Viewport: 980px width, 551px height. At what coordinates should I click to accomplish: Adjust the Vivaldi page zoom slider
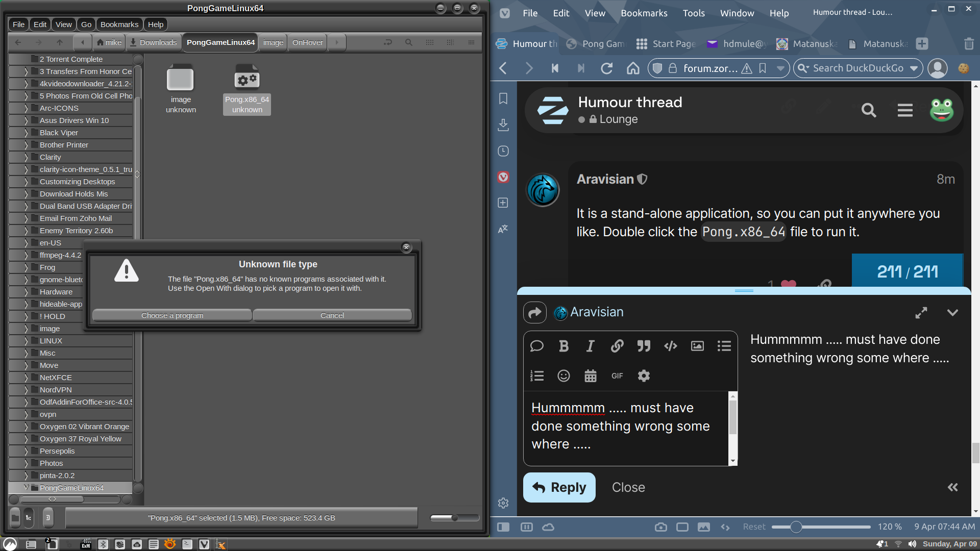tap(821, 527)
